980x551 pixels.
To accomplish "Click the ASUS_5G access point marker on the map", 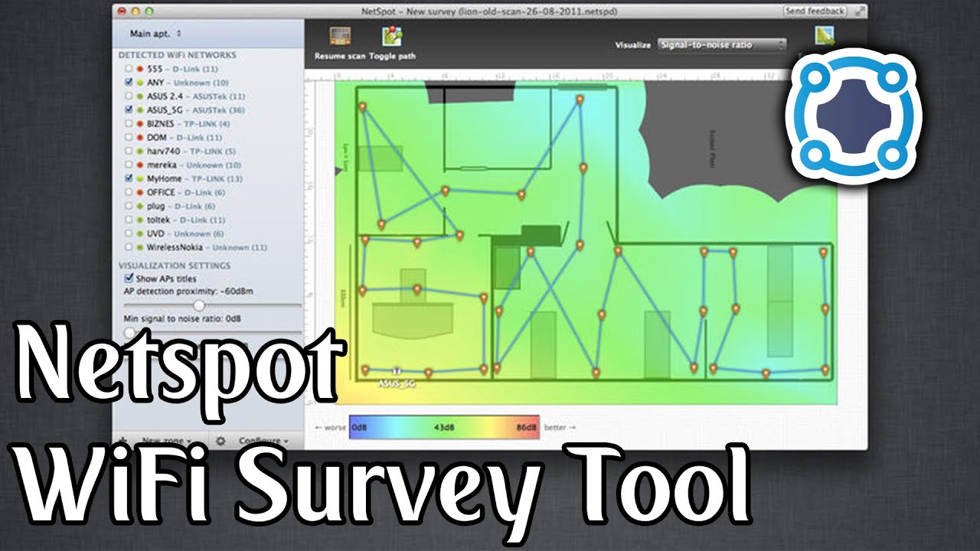I will pos(397,370).
